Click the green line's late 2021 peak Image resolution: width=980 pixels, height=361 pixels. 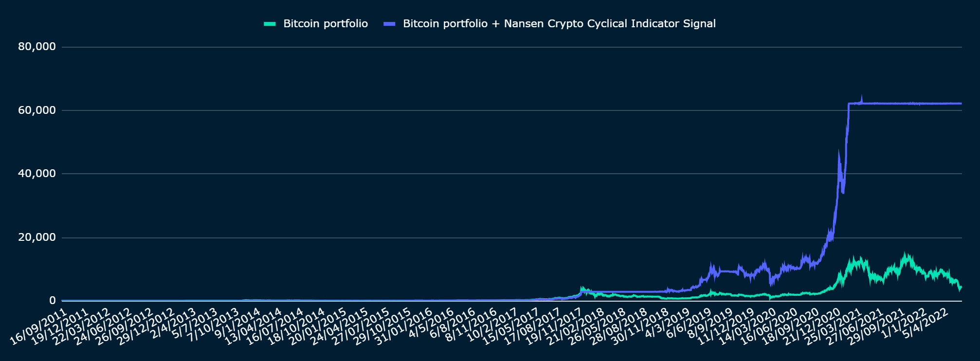point(905,254)
